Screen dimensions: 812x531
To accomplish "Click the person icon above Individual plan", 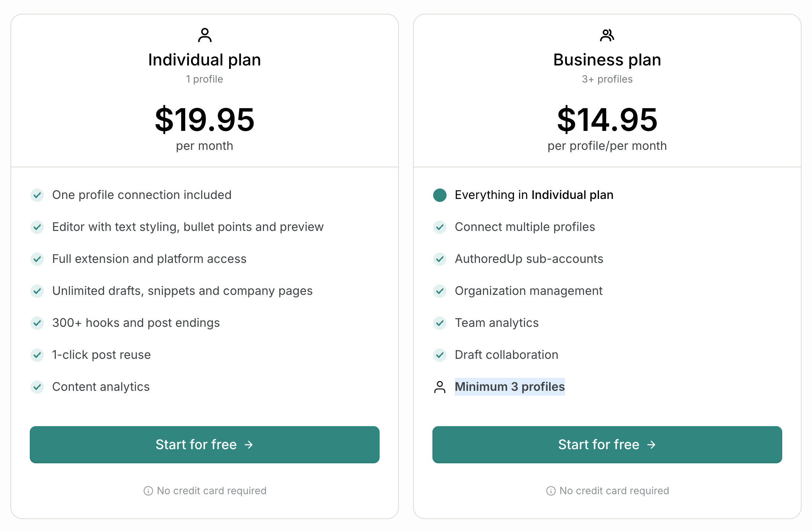I will click(x=205, y=35).
